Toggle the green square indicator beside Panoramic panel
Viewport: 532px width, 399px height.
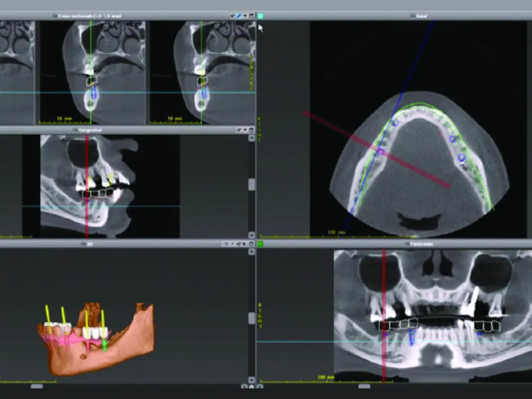(x=261, y=244)
